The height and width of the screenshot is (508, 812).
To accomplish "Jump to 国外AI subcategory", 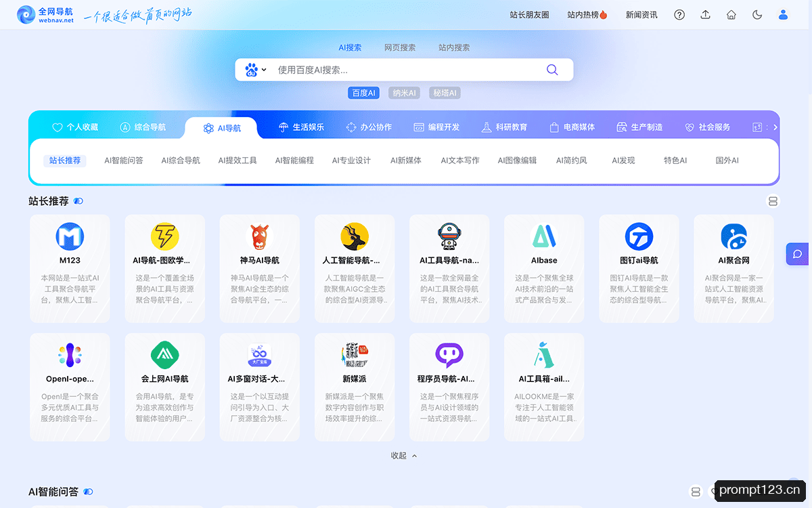I will [x=727, y=161].
